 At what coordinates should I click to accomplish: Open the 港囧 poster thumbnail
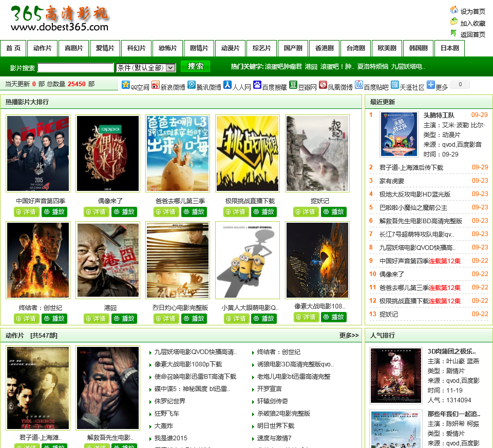click(108, 260)
